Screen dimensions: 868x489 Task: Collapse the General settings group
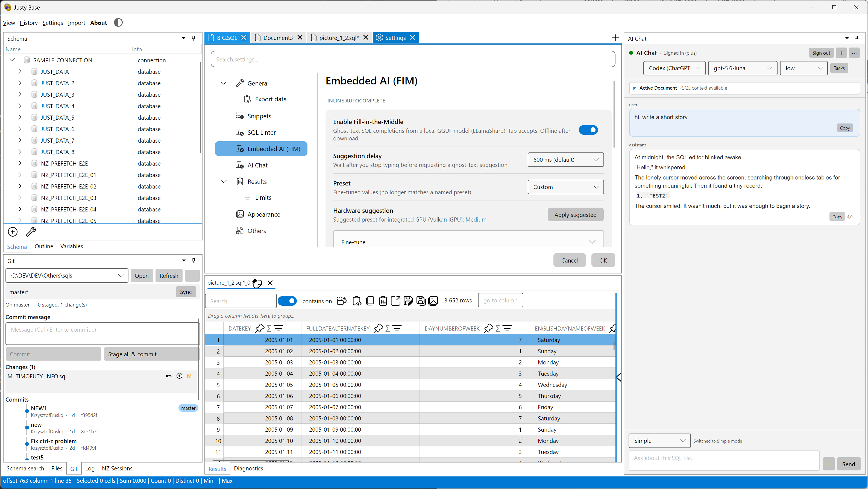point(224,83)
